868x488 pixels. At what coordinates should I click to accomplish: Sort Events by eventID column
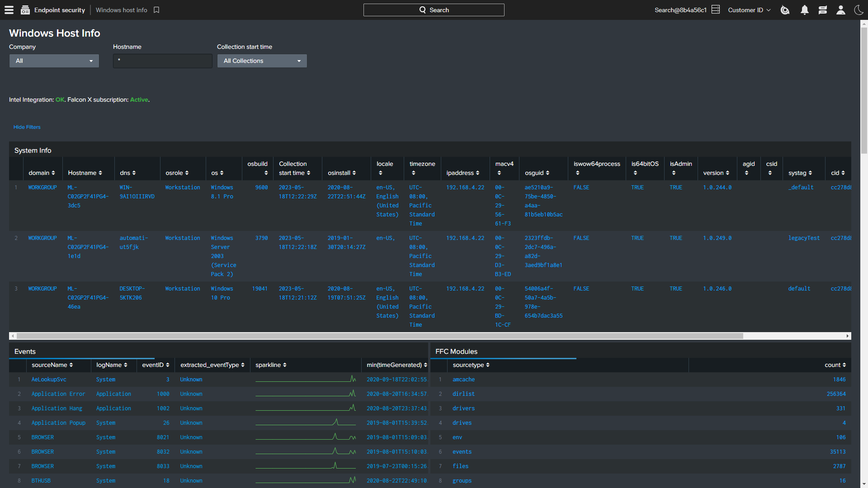point(156,365)
